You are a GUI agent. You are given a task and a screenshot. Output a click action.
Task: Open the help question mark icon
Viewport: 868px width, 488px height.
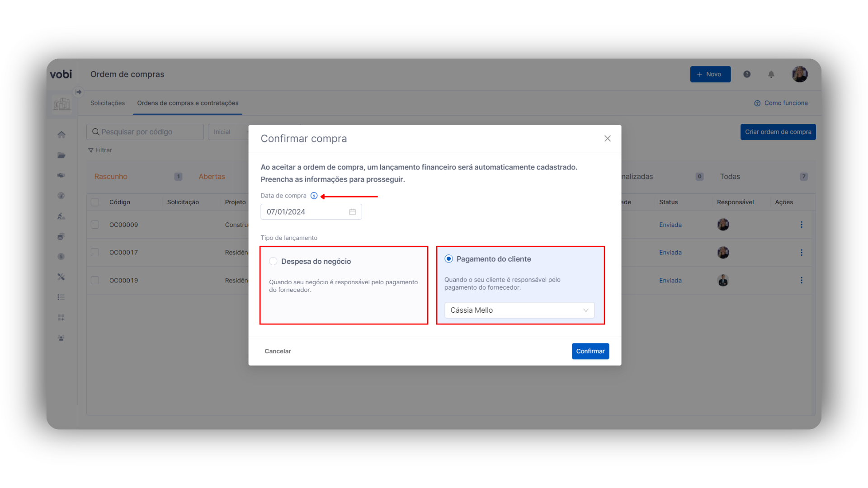click(x=747, y=74)
